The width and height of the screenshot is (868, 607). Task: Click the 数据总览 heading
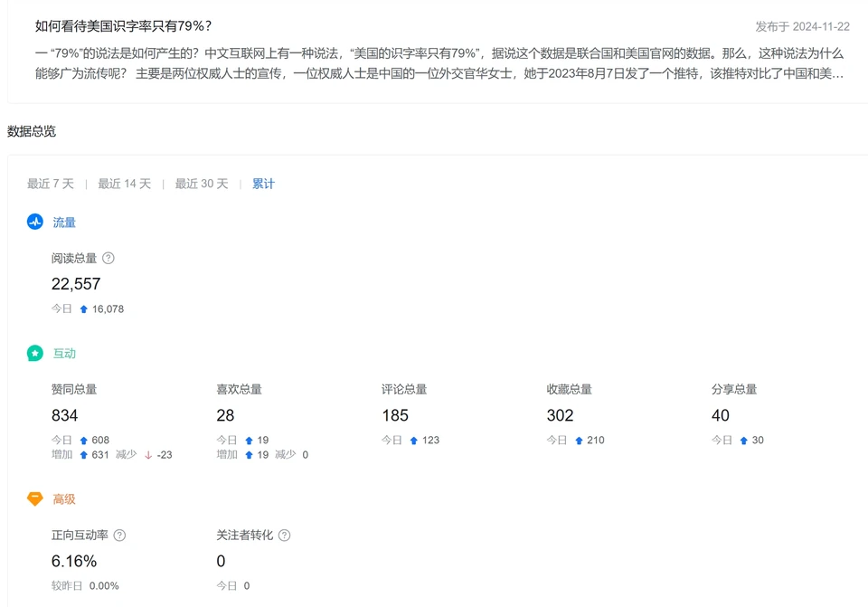(32, 131)
